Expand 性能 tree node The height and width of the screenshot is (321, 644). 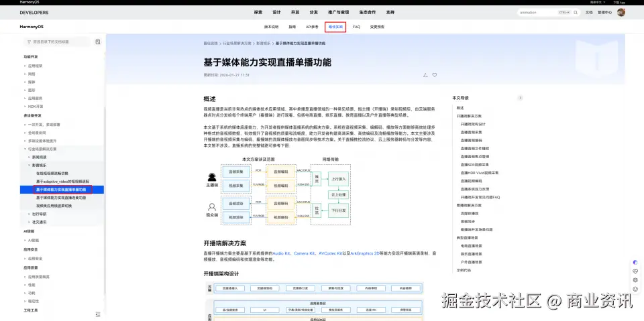pos(25,285)
